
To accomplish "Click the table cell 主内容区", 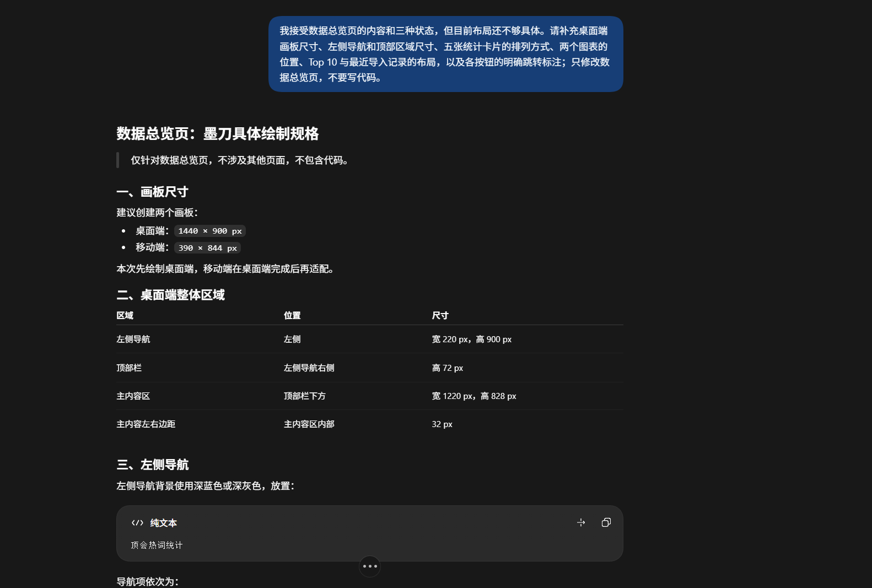I will click(x=133, y=396).
